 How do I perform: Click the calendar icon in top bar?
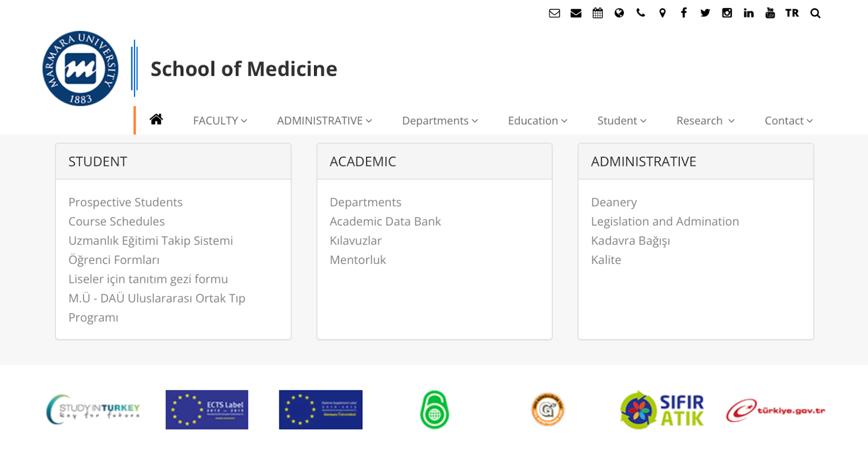[x=597, y=13]
